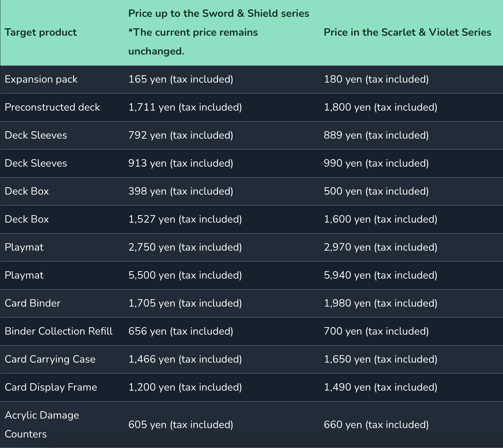The width and height of the screenshot is (503, 448).
Task: Select the "Preconstructed deck" row label
Action: click(52, 107)
